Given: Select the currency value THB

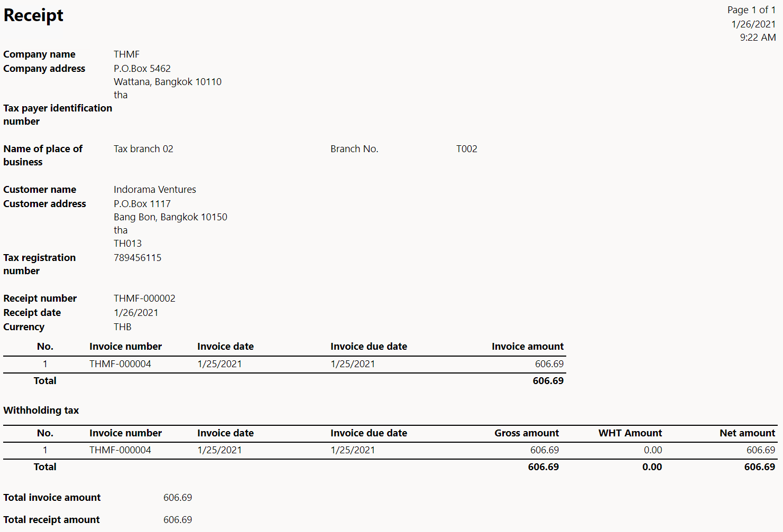Looking at the screenshot, I should (122, 327).
